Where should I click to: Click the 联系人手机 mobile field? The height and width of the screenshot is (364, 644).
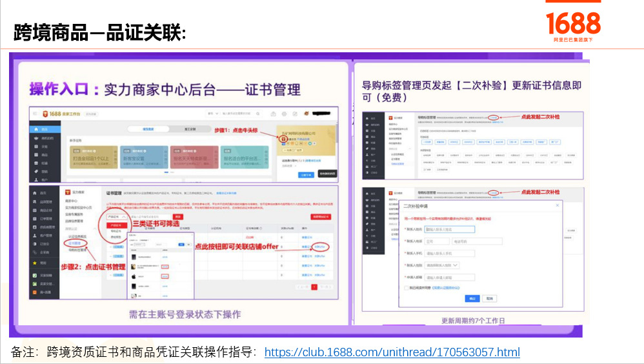click(x=450, y=254)
